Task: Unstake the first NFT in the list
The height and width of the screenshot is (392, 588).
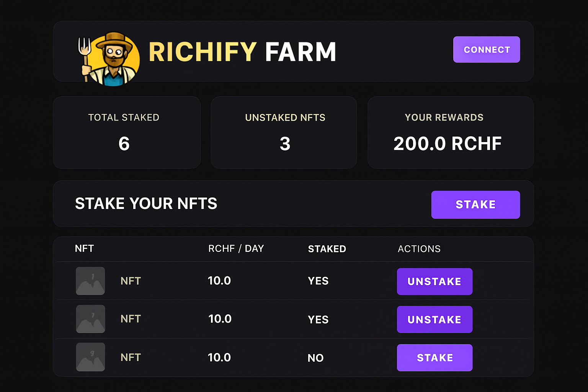Action: tap(434, 281)
